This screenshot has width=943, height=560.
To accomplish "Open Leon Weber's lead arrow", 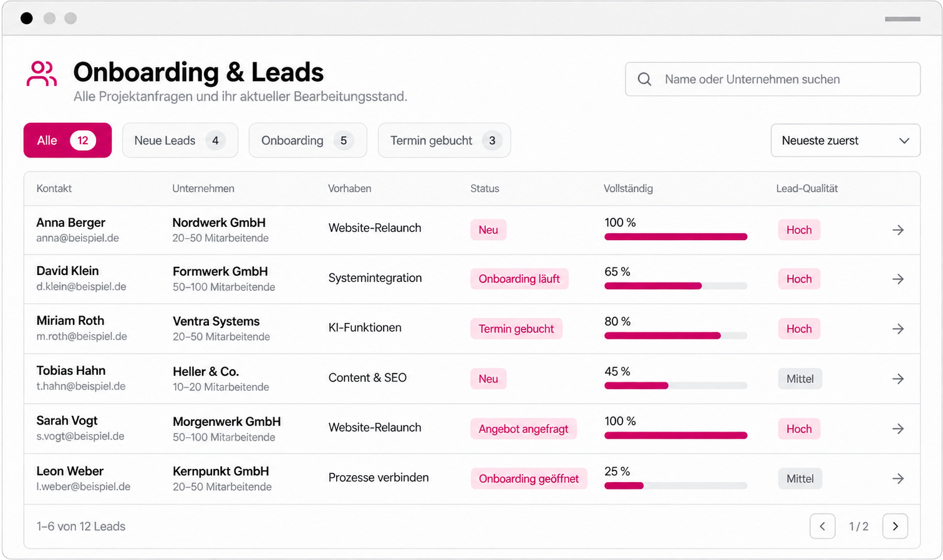I will click(898, 478).
